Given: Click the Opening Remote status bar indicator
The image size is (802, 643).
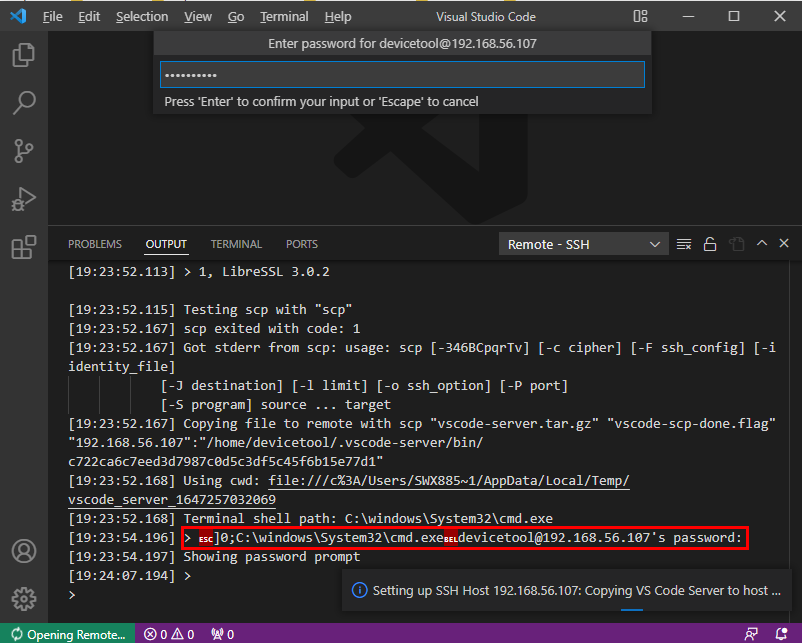Looking at the screenshot, I should [68, 634].
